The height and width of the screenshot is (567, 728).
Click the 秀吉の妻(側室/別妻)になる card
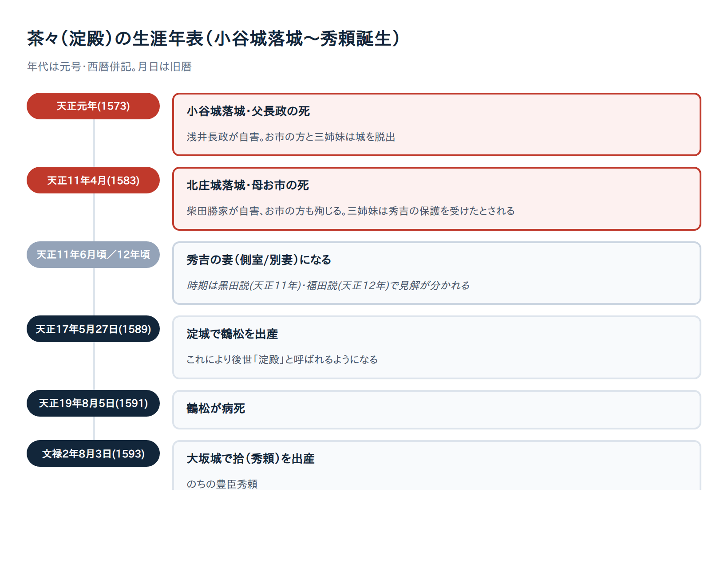click(437, 273)
